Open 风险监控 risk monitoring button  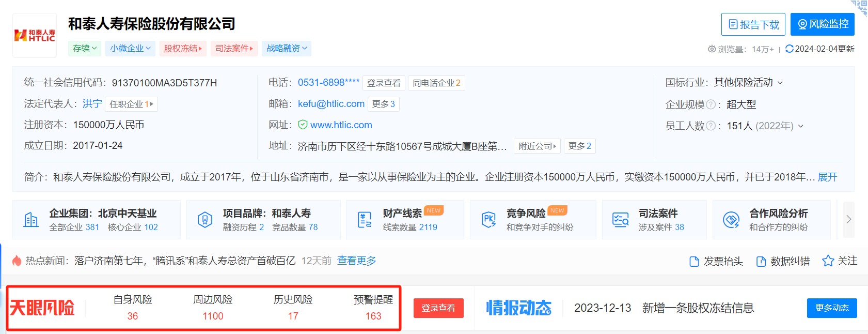[x=823, y=24]
